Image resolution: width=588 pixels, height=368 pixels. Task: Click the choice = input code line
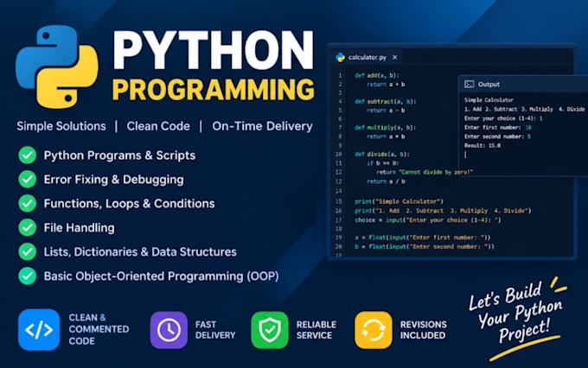pos(428,220)
